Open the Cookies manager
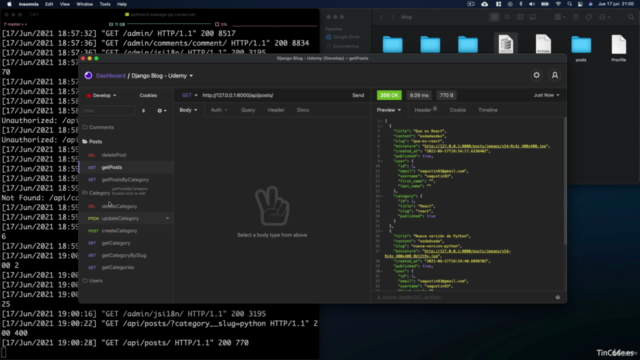The width and height of the screenshot is (640, 360). coord(148,96)
